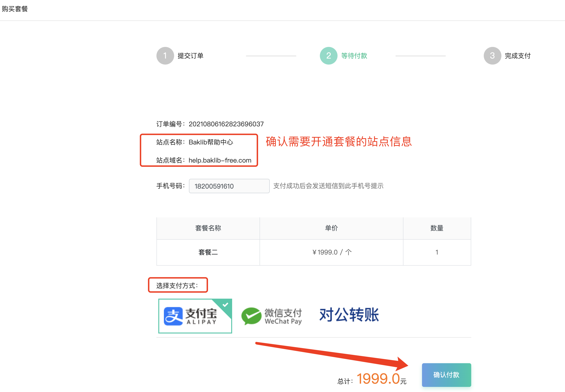Click step 2 circle for 等待付款
565x392 pixels.
pos(329,56)
